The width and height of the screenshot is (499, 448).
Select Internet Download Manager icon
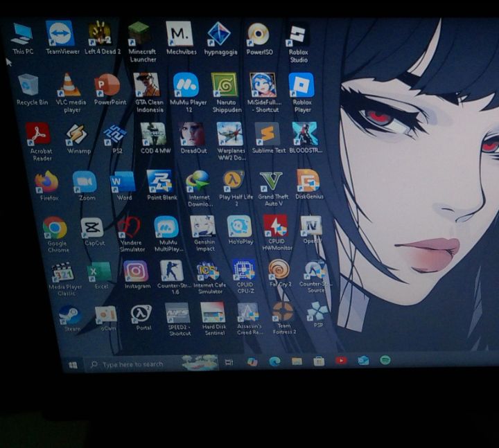(199, 189)
